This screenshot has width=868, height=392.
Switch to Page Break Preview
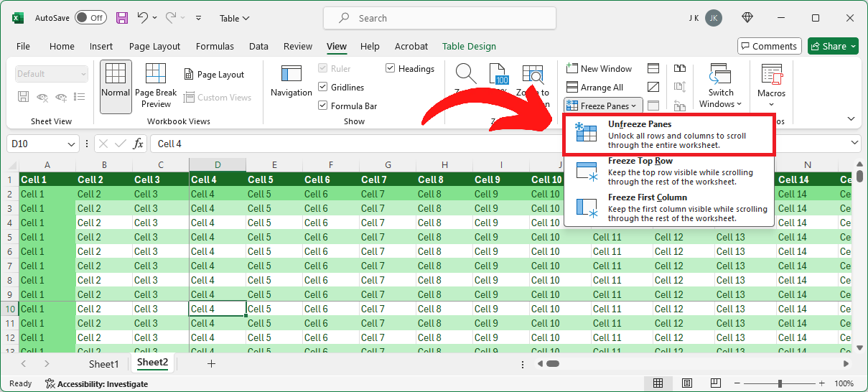(x=156, y=86)
